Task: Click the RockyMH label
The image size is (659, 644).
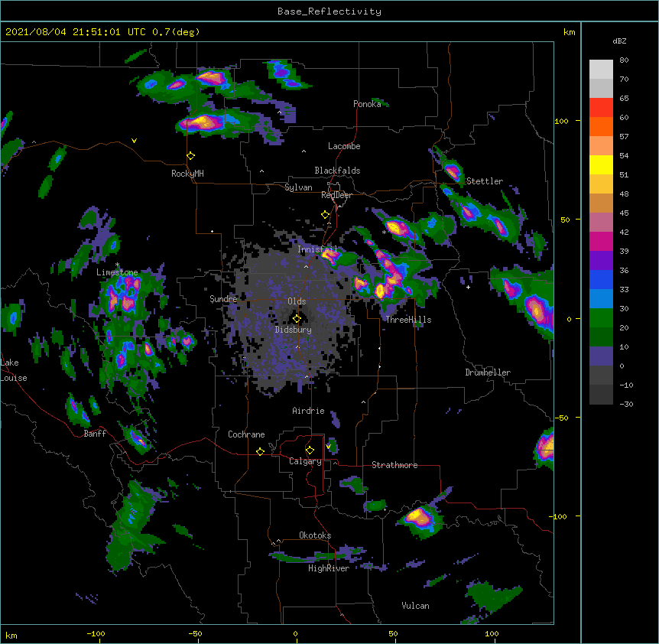Action: [187, 174]
